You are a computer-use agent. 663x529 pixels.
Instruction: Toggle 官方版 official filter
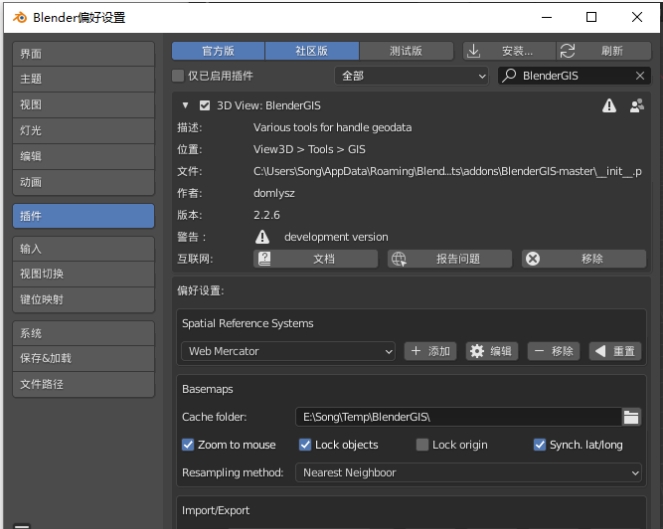[218, 51]
